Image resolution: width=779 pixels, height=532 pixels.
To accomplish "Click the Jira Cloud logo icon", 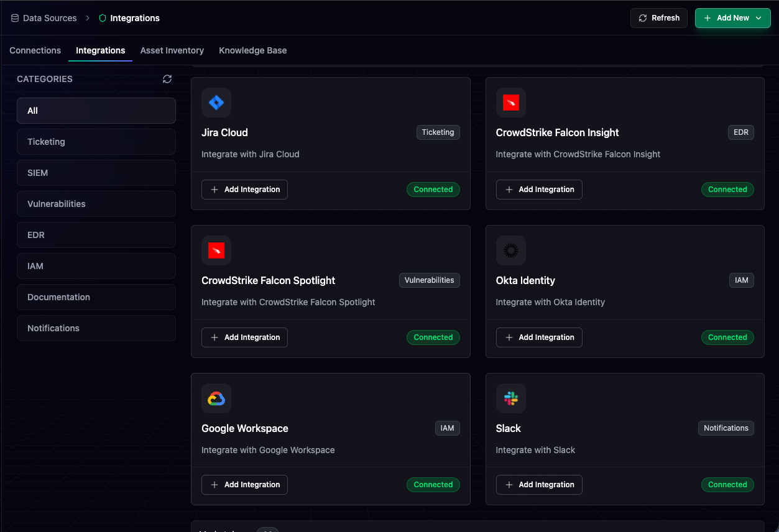I will tap(216, 103).
